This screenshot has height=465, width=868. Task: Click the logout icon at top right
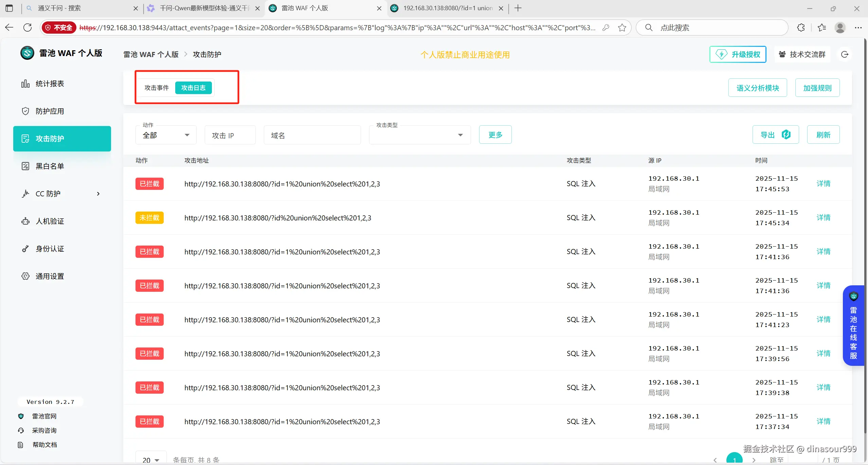[845, 54]
